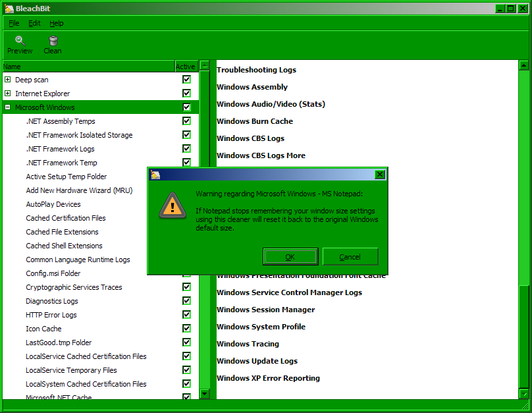Click the Windows Session Manager heading
This screenshot has height=413, width=532.
[265, 310]
